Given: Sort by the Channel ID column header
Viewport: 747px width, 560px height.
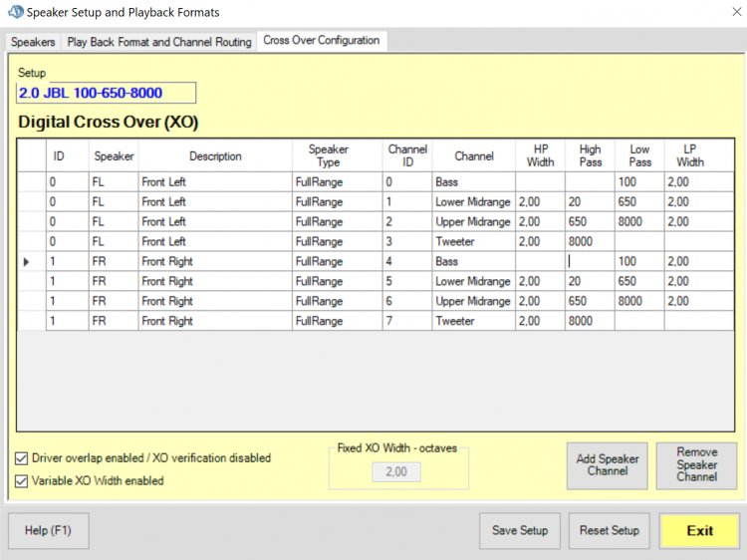Looking at the screenshot, I should pyautogui.click(x=406, y=155).
